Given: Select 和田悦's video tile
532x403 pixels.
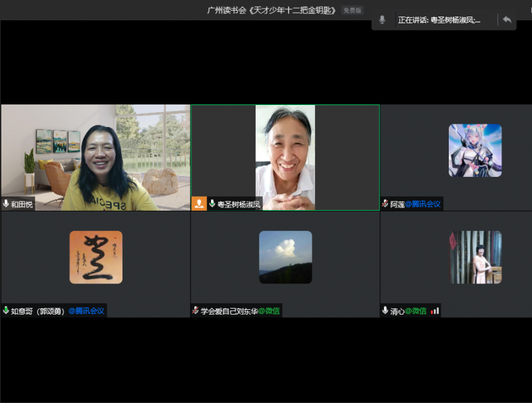Looking at the screenshot, I should tap(95, 156).
